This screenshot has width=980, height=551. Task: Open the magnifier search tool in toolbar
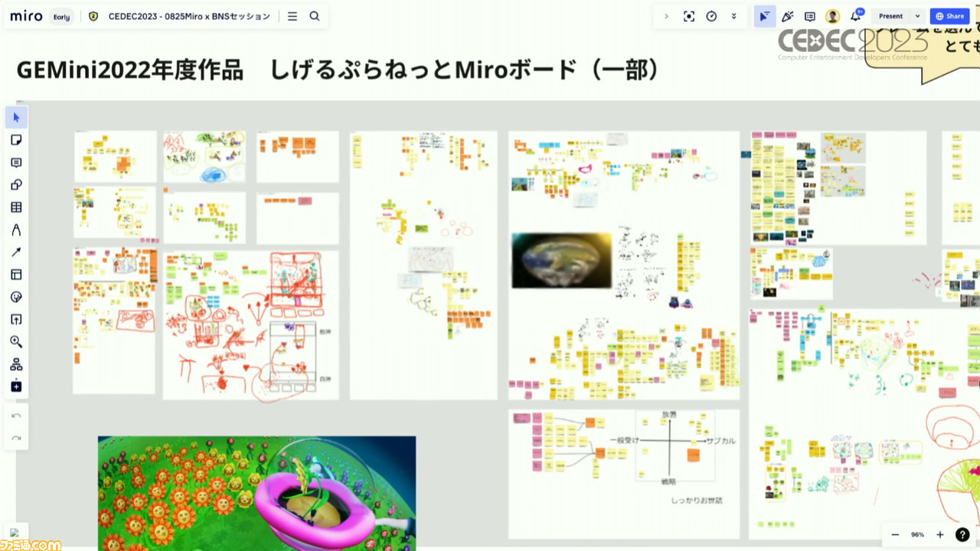16,341
